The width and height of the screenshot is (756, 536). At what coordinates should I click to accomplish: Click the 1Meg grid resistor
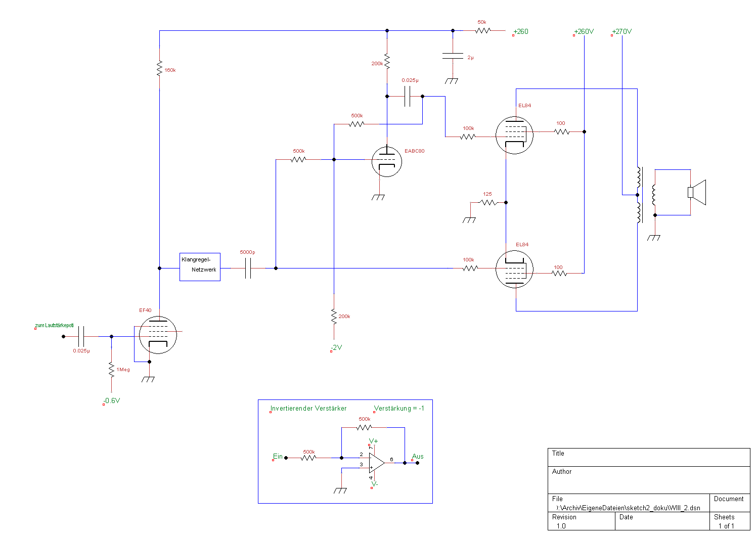pyautogui.click(x=111, y=370)
